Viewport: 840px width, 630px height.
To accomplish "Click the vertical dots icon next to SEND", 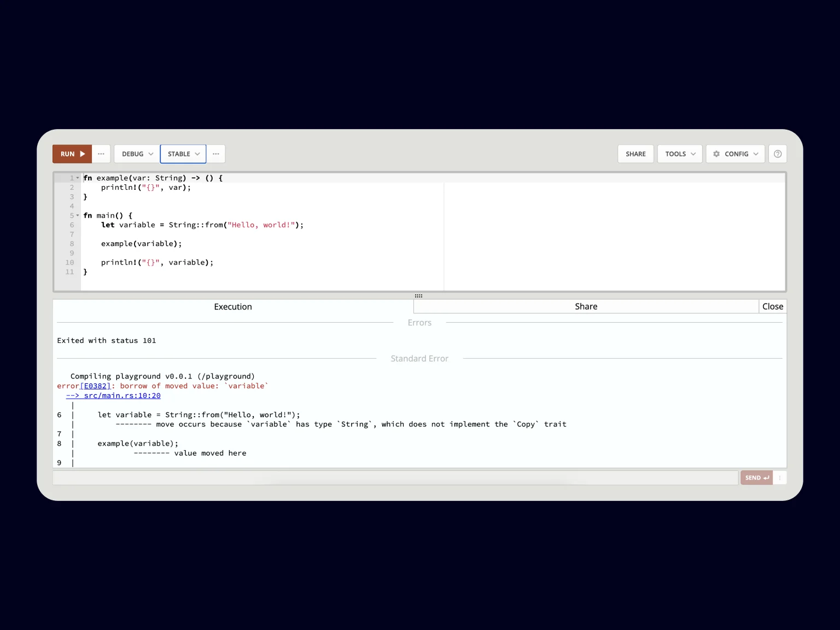I will (780, 477).
